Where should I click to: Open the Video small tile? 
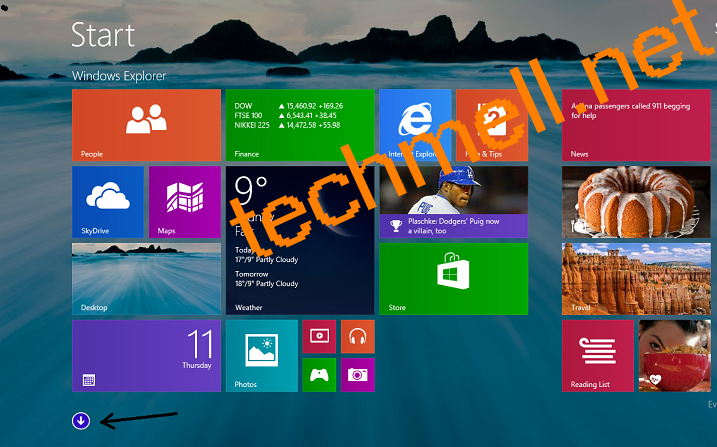click(x=319, y=336)
